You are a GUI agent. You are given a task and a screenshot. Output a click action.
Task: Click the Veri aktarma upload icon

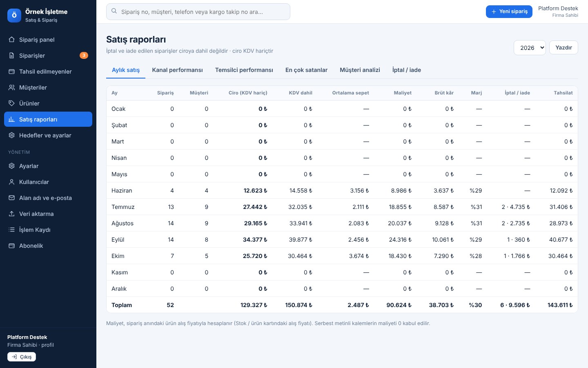[11, 214]
